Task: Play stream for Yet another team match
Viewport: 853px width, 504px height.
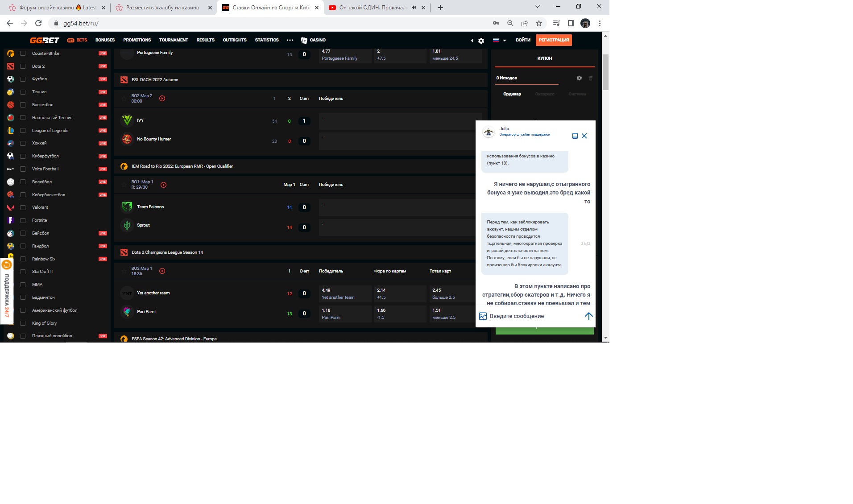Action: click(162, 271)
